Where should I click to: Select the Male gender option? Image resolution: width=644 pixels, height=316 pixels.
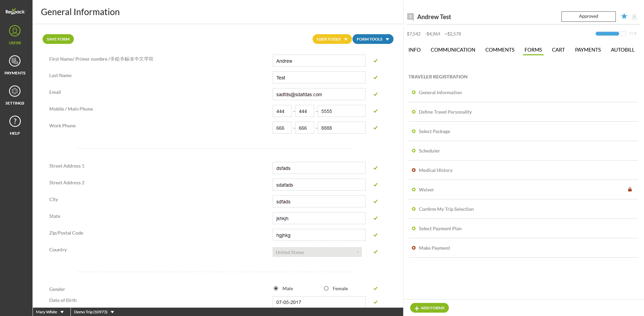pos(276,289)
